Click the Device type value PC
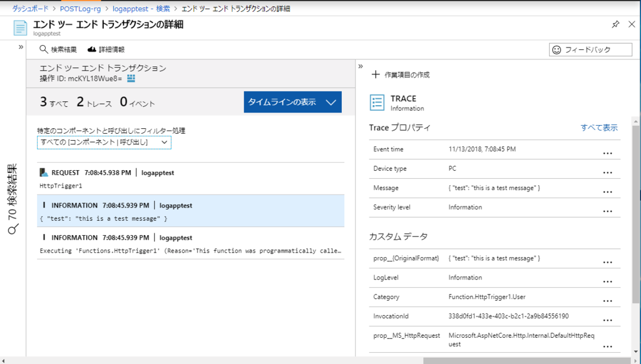 [x=452, y=168]
